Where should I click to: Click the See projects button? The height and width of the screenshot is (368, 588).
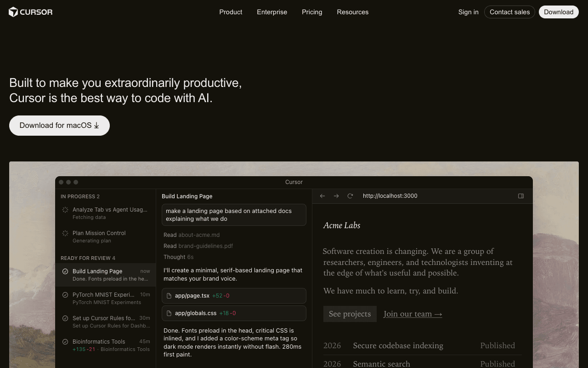[x=350, y=314]
